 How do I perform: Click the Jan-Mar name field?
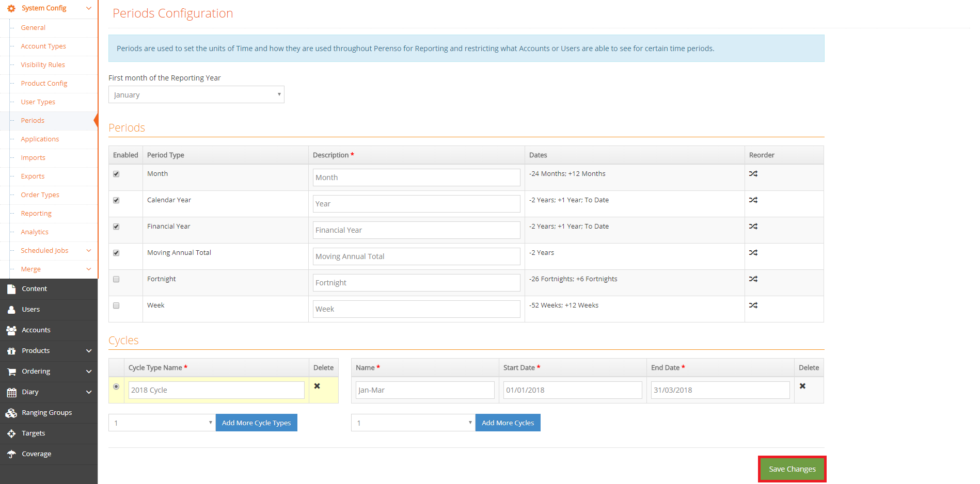point(425,390)
